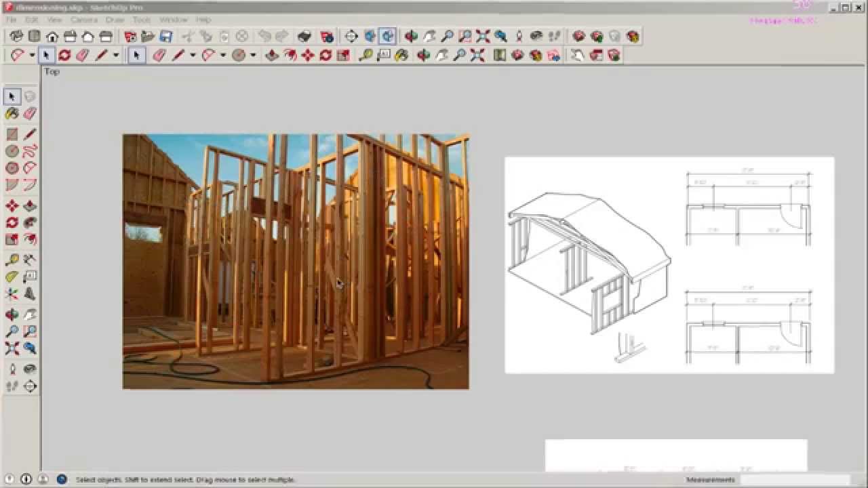
Task: Click the Open folder icon in top toolbar
Action: (148, 36)
